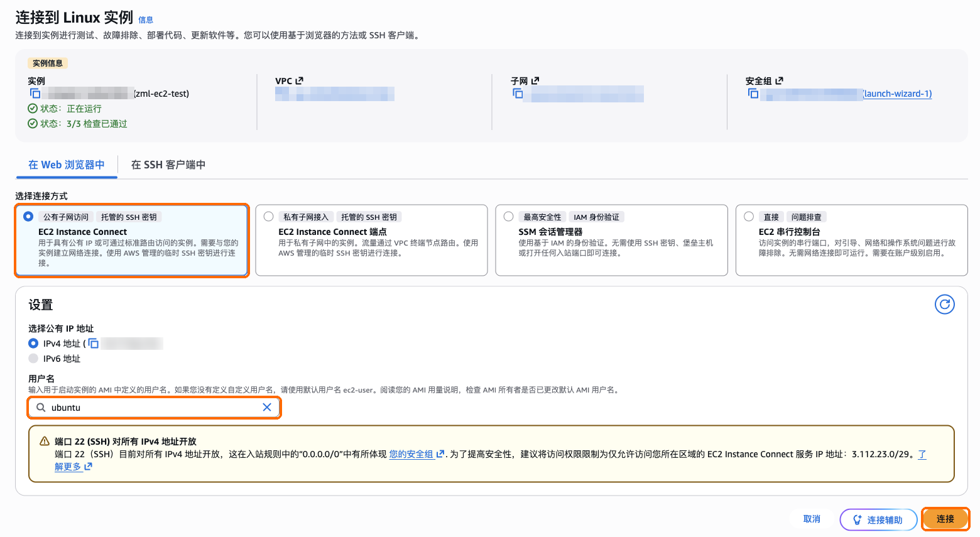Refresh the settings panel
The image size is (980, 537).
(945, 305)
